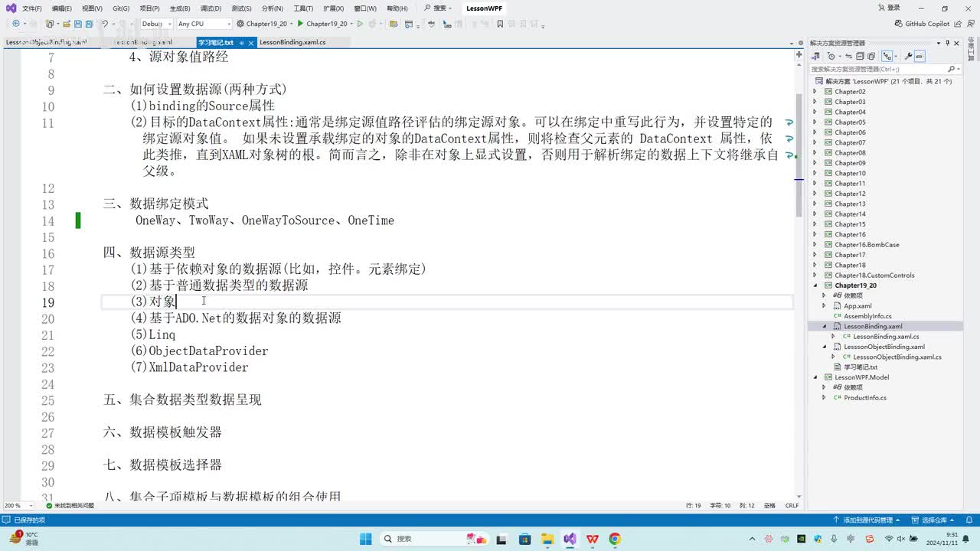Switch to the LessonBinding.xaml.cs tab
The width and height of the screenshot is (980, 551).
(x=292, y=42)
